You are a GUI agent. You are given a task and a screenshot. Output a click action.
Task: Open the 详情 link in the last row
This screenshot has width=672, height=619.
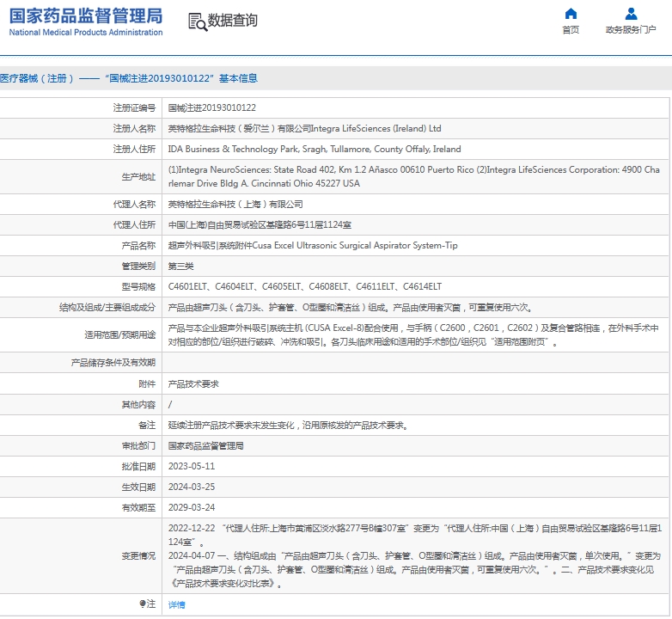pyautogui.click(x=176, y=605)
